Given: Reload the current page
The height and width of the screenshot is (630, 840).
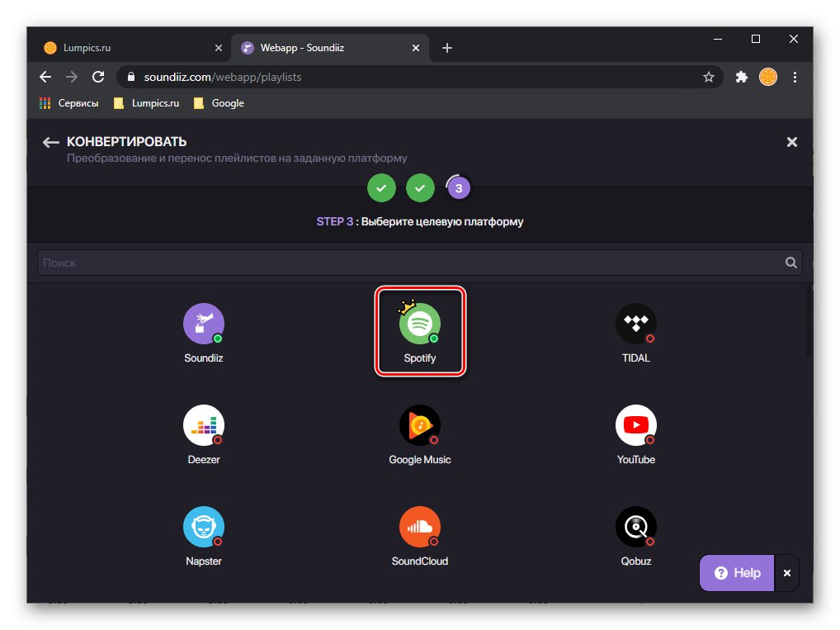Looking at the screenshot, I should [x=98, y=78].
